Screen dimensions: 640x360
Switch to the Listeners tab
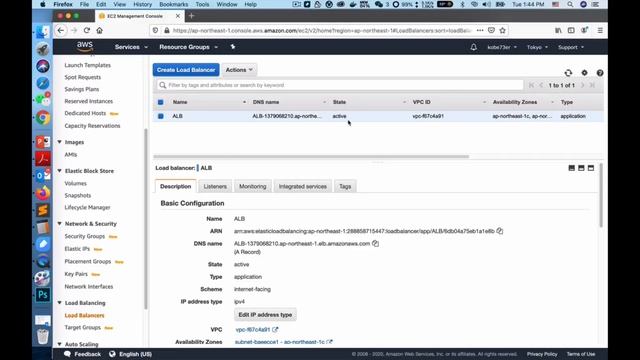[x=215, y=186]
